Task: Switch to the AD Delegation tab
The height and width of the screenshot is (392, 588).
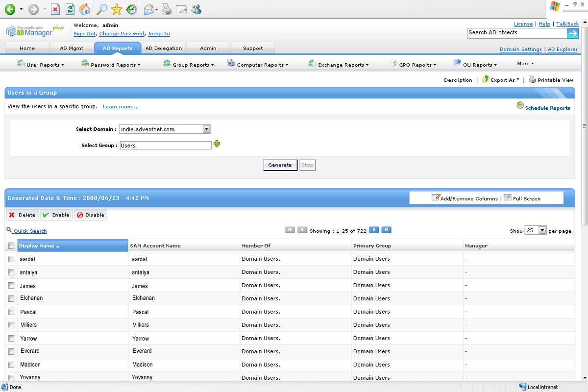Action: pyautogui.click(x=164, y=48)
